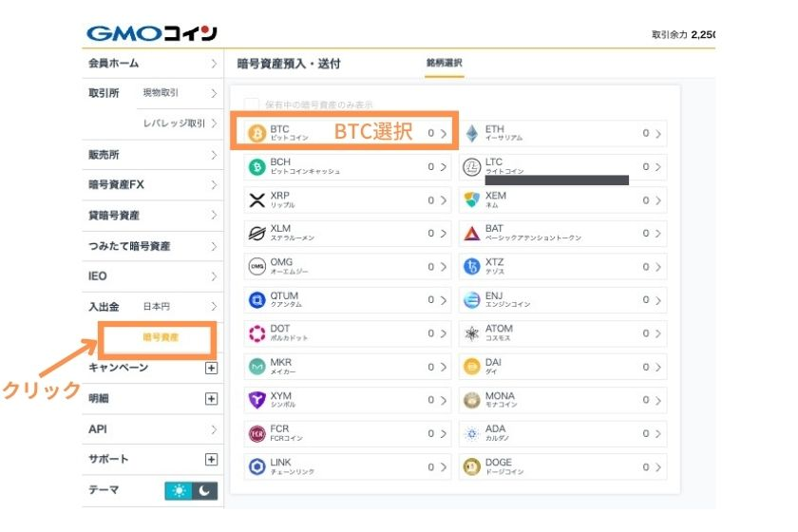Open レバレッジ取引 in the sidebar
The height and width of the screenshot is (532, 798).
180,123
